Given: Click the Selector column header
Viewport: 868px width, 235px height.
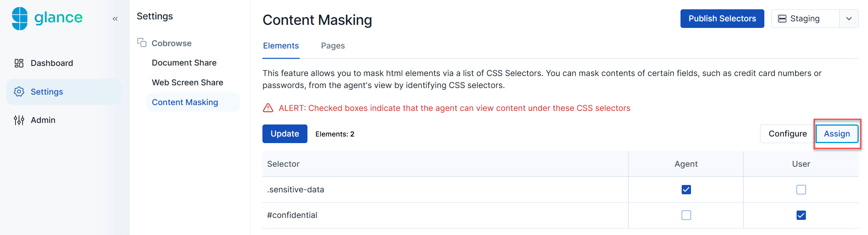Looking at the screenshot, I should 283,164.
